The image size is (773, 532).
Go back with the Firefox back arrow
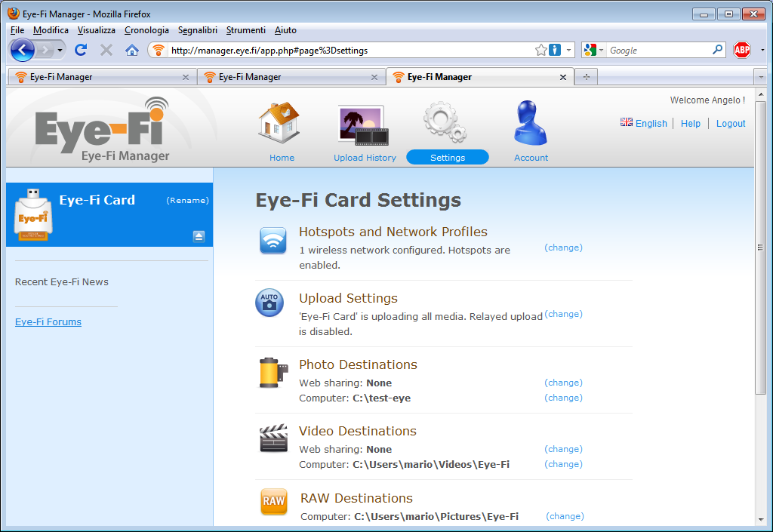pyautogui.click(x=22, y=50)
